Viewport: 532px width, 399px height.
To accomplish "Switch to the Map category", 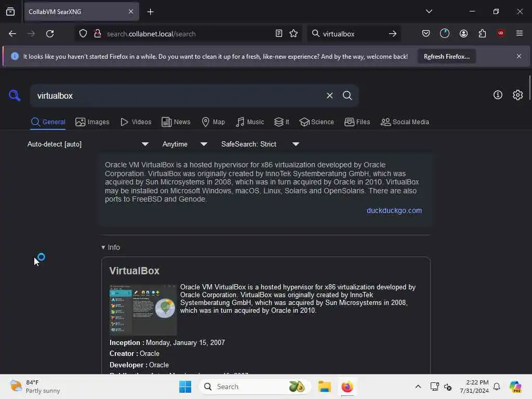I will click(x=214, y=122).
